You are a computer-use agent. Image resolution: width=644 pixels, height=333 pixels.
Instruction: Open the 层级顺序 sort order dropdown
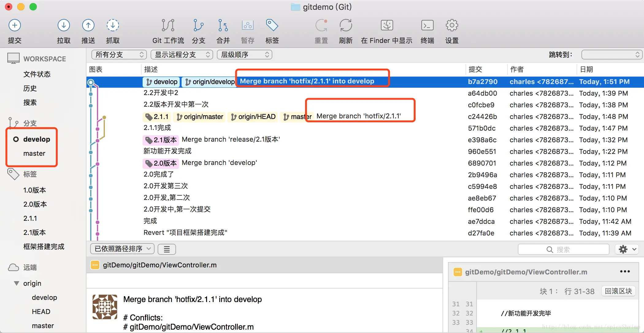click(x=244, y=55)
